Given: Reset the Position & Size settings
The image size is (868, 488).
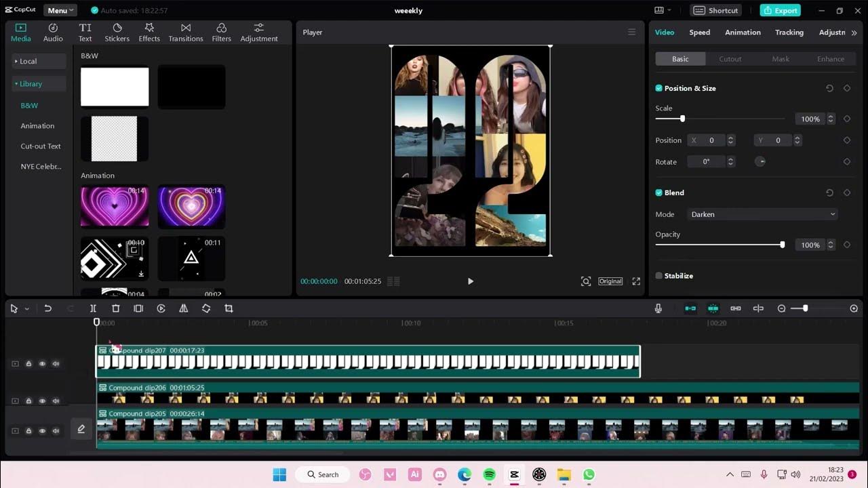Looking at the screenshot, I should tap(829, 88).
